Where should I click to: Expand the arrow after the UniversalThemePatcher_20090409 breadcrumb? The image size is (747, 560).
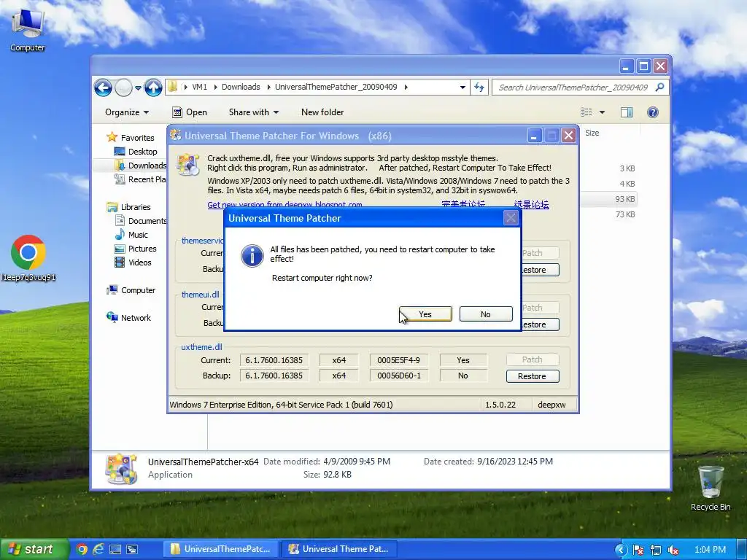(x=406, y=87)
